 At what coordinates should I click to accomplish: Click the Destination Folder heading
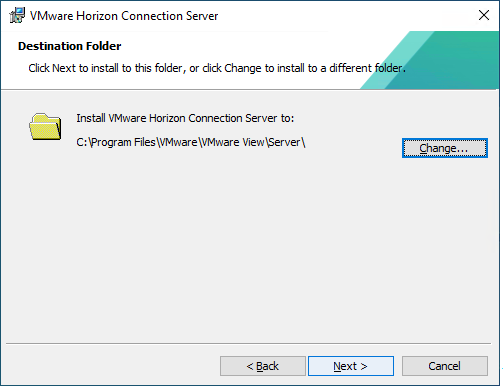point(70,46)
